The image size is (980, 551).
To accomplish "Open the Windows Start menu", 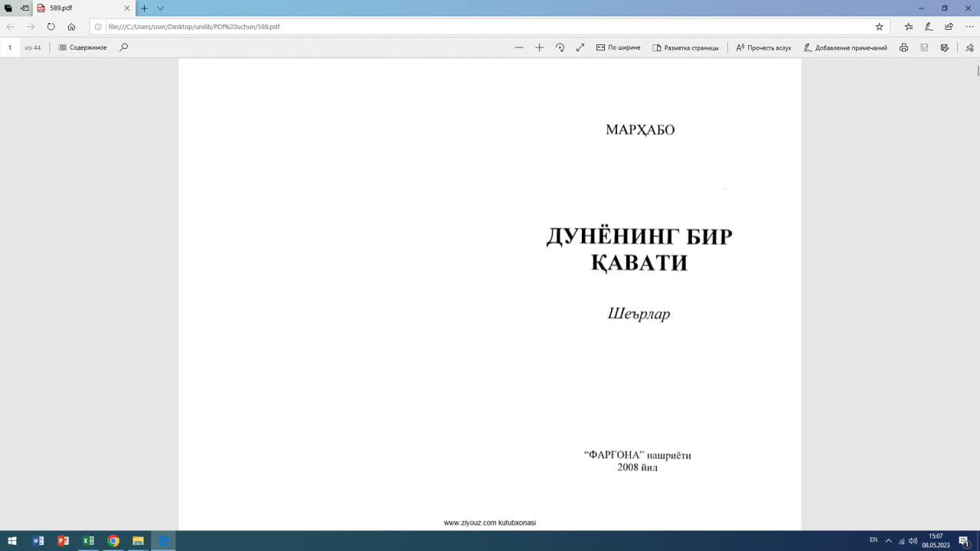I will point(11,540).
